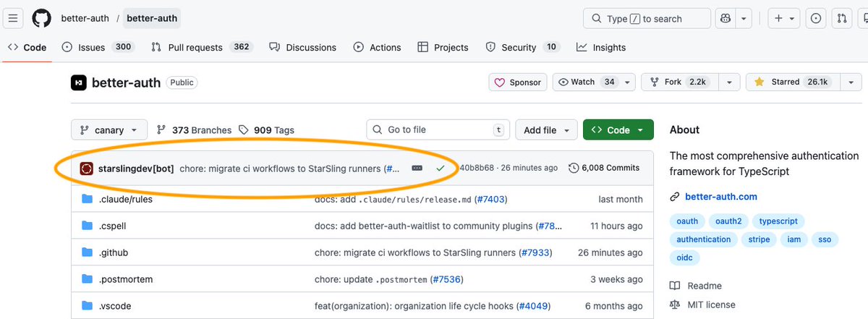This screenshot has height=319, width=868.
Task: Click the oauth2 topic tag
Action: (x=728, y=221)
